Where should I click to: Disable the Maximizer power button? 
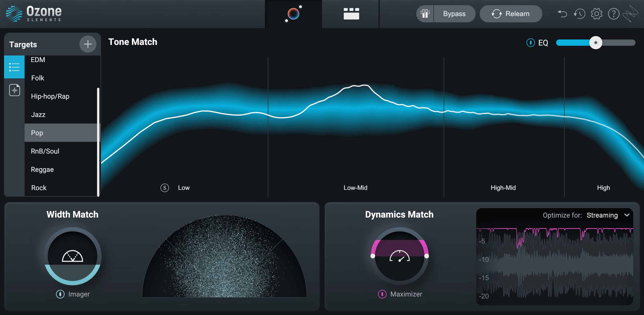click(382, 294)
